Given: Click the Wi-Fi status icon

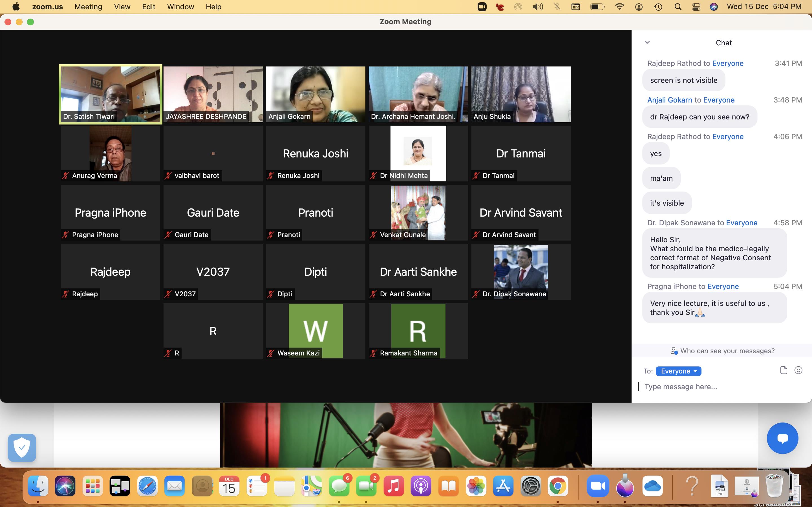Looking at the screenshot, I should 619,7.
